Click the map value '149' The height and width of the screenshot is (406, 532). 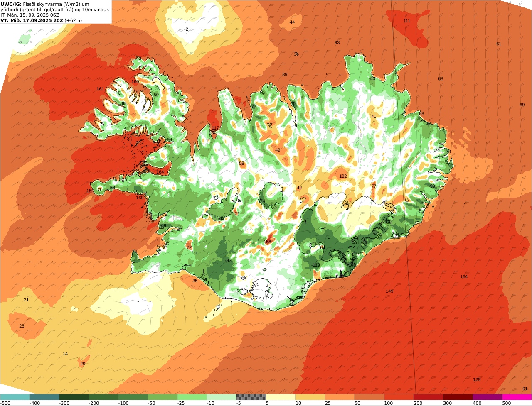(389, 291)
